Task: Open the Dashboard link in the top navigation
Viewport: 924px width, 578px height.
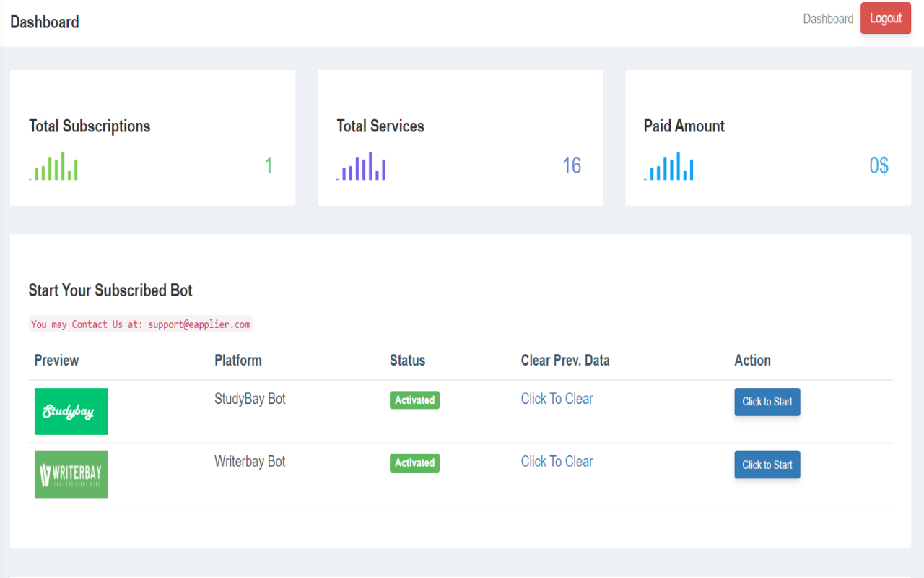Action: point(828,19)
